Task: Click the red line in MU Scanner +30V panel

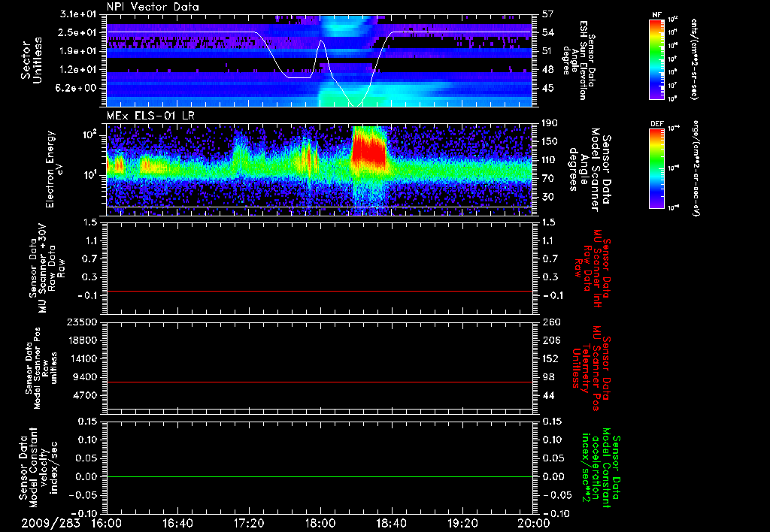Action: (x=320, y=291)
